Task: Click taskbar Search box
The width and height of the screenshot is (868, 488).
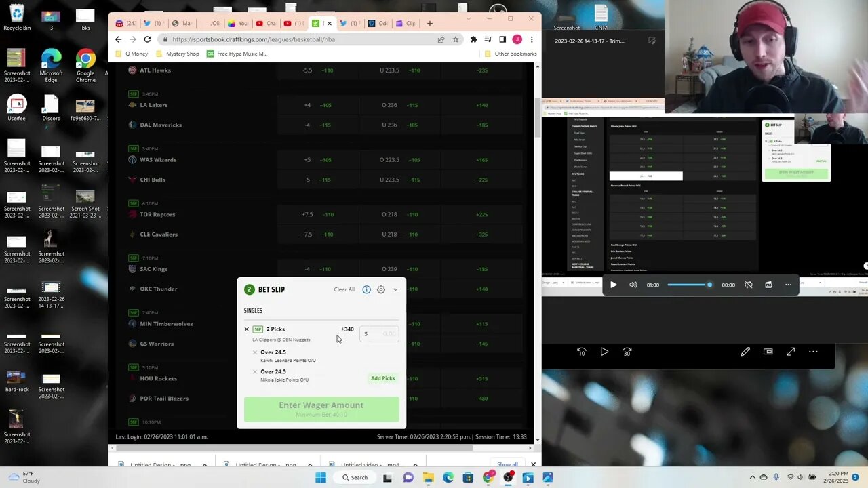Action: pyautogui.click(x=355, y=478)
